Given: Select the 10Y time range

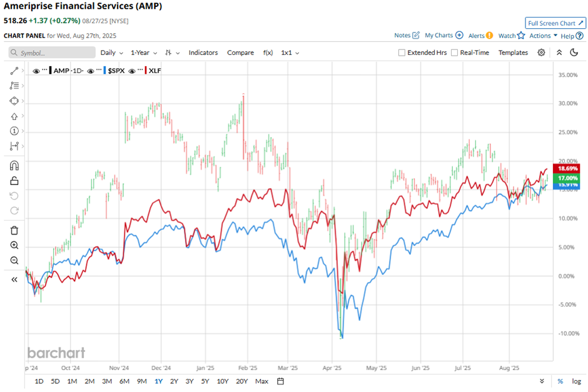Looking at the screenshot, I should (x=222, y=381).
